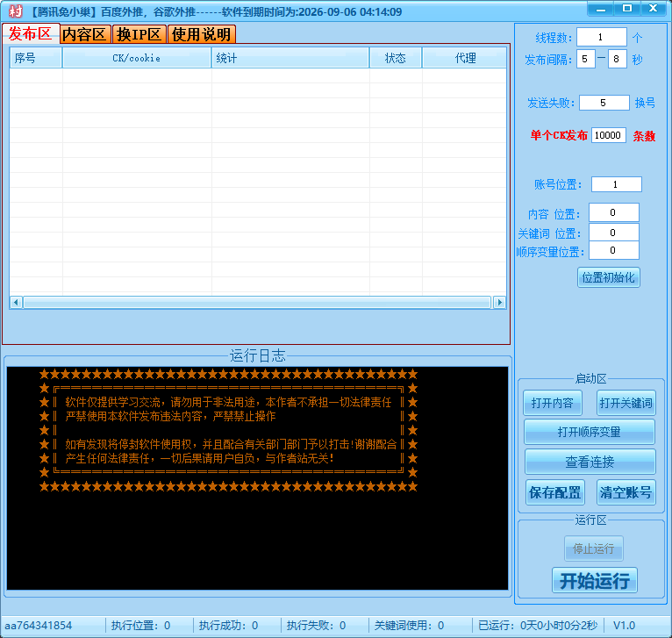Click the CK/cookie column header

point(137,58)
